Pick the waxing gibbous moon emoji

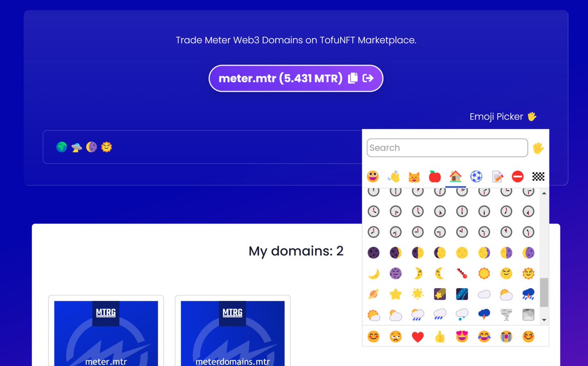click(440, 253)
